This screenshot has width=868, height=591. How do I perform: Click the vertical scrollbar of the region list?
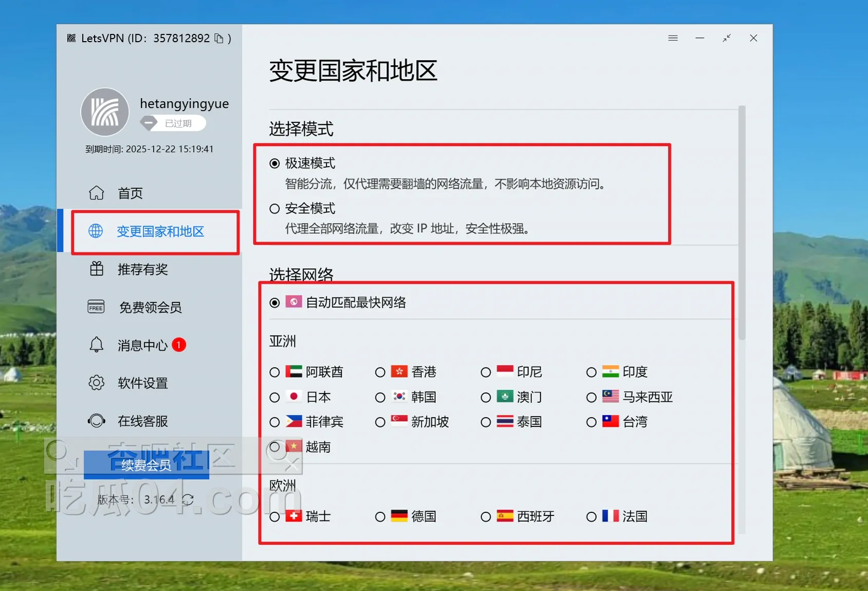(x=742, y=223)
